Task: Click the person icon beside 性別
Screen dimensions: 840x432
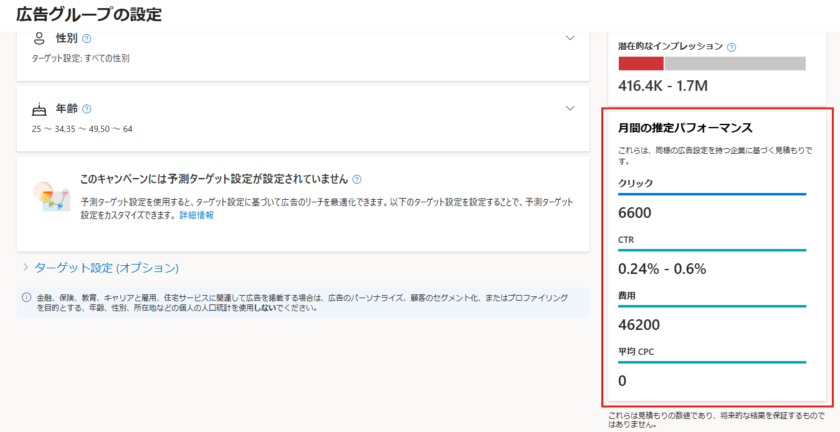Action: [x=39, y=38]
